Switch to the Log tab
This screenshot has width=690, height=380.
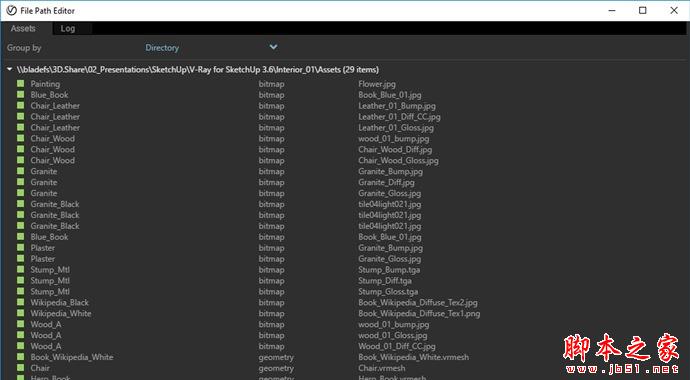click(68, 29)
